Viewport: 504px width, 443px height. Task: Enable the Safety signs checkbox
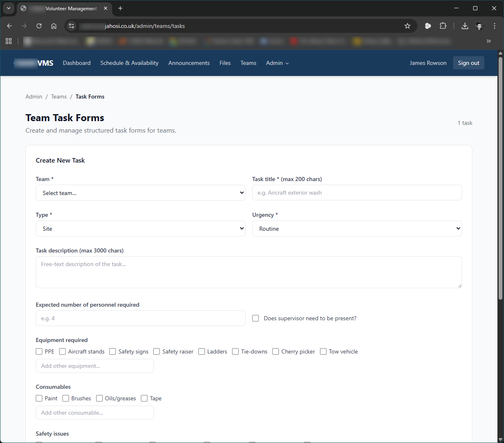pos(113,351)
